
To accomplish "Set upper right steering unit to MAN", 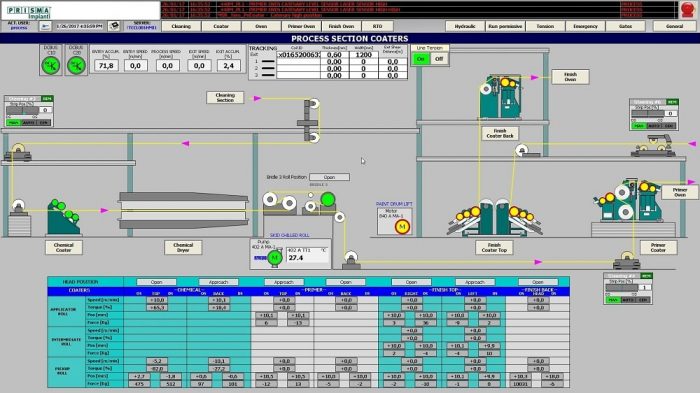I will (x=638, y=126).
